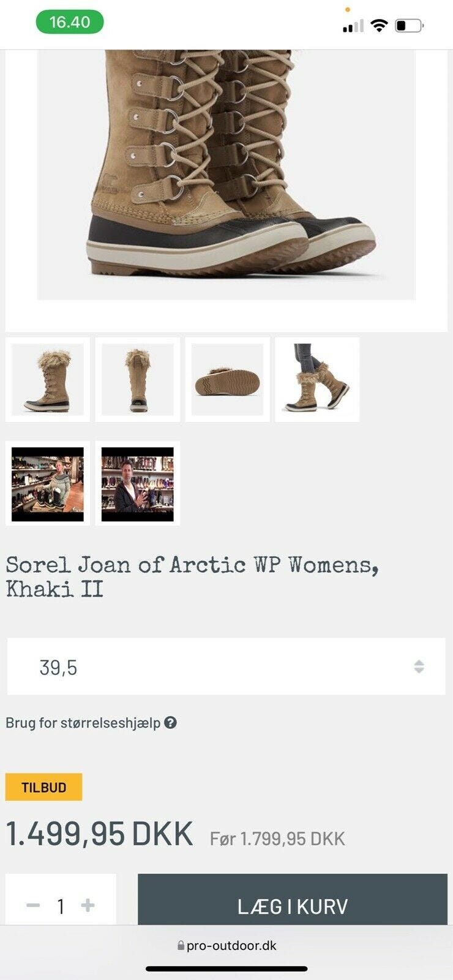
Task: Open the 39,5 size dropdown
Action: [x=226, y=666]
